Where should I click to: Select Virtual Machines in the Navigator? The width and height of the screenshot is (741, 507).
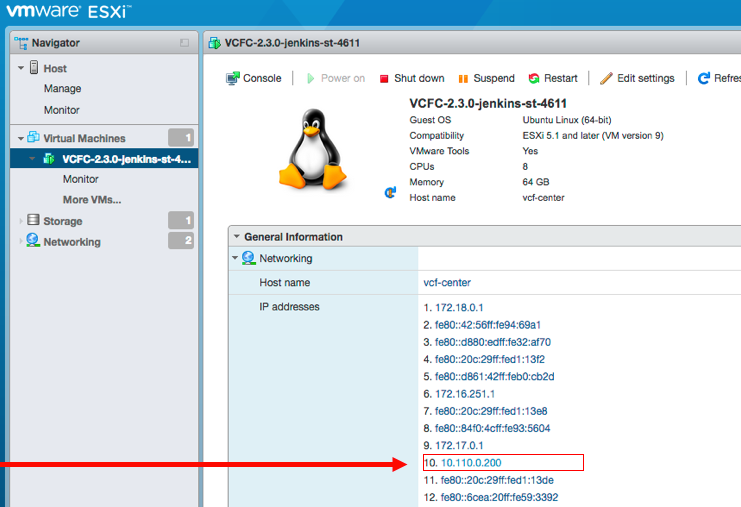click(84, 138)
